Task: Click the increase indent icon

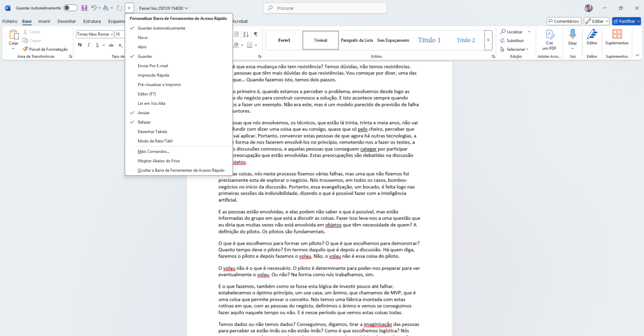Action: (236, 34)
